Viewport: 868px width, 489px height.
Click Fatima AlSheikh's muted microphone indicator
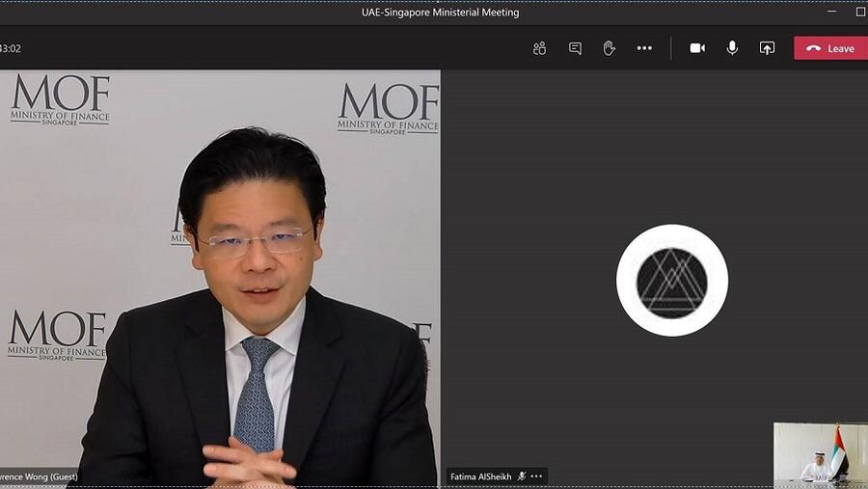coord(521,476)
